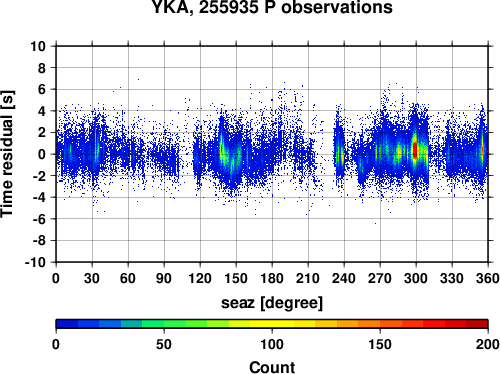Click the plot title YKA P observations

pyautogui.click(x=272, y=7)
